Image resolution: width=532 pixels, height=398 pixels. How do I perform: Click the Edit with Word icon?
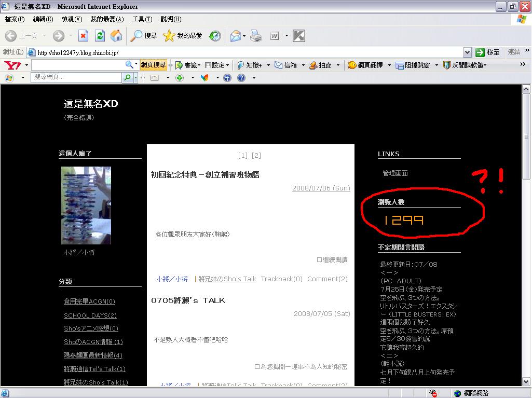pyautogui.click(x=275, y=36)
